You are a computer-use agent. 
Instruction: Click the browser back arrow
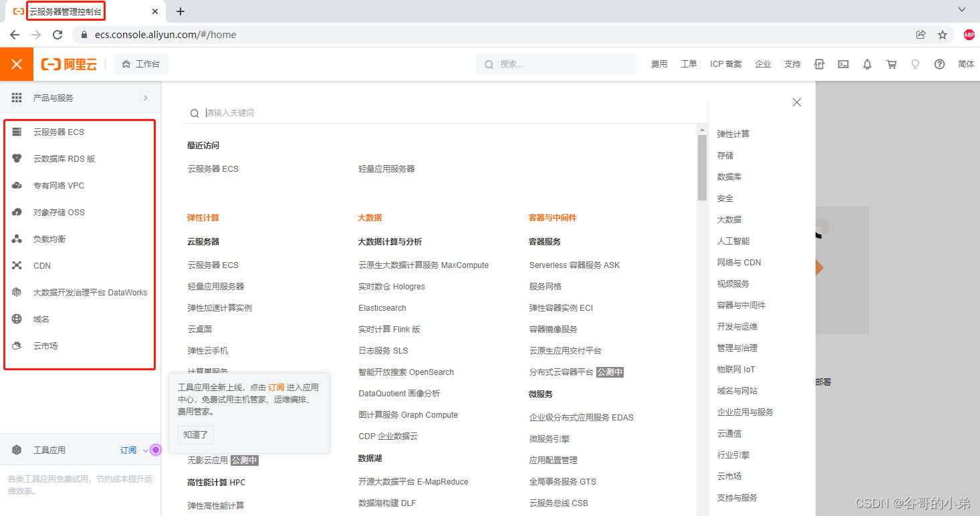click(x=15, y=35)
